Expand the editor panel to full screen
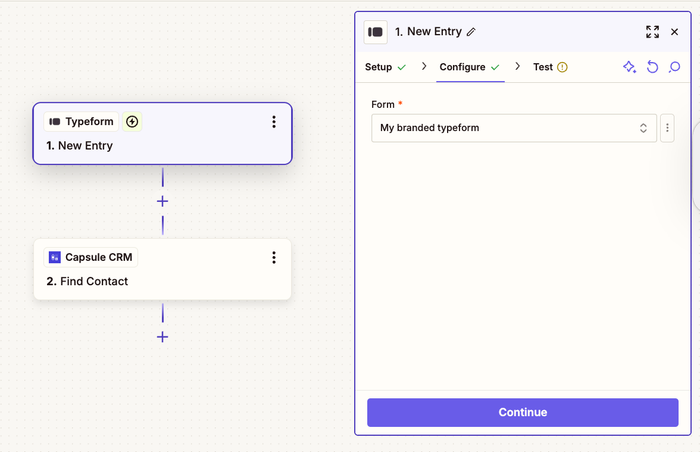The width and height of the screenshot is (700, 452). coord(652,32)
